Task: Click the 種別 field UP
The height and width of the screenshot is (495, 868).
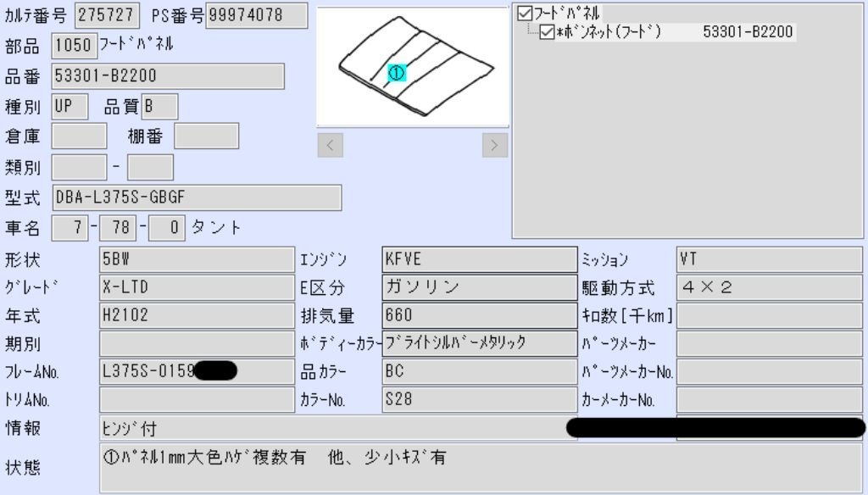Action: (x=70, y=106)
